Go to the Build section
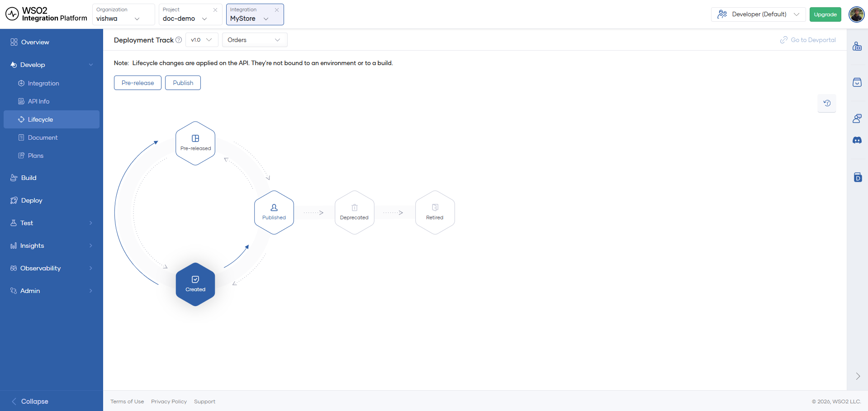 (52, 178)
